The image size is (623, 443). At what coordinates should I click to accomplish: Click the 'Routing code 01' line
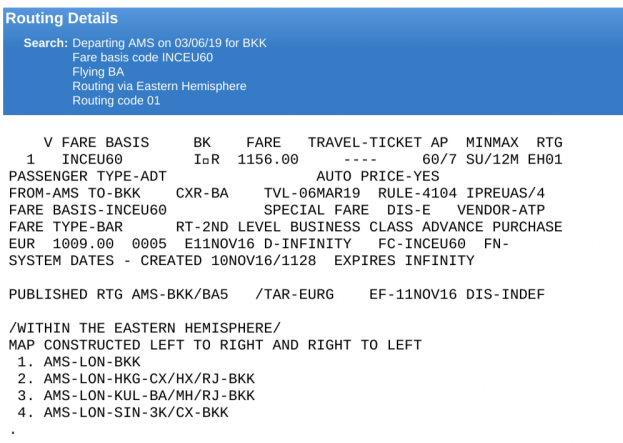click(116, 101)
